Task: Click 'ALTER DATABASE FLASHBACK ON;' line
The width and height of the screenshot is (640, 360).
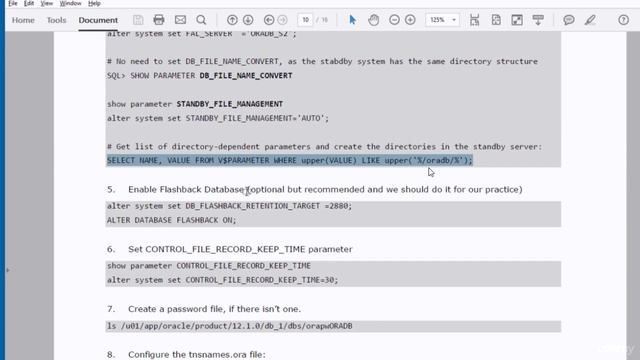Action: 171,220
